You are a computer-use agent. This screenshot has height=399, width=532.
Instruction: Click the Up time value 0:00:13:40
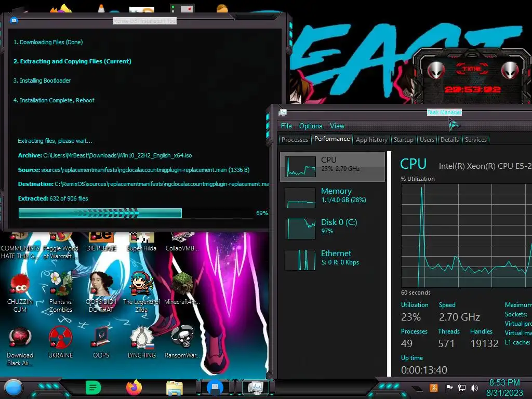click(x=424, y=370)
